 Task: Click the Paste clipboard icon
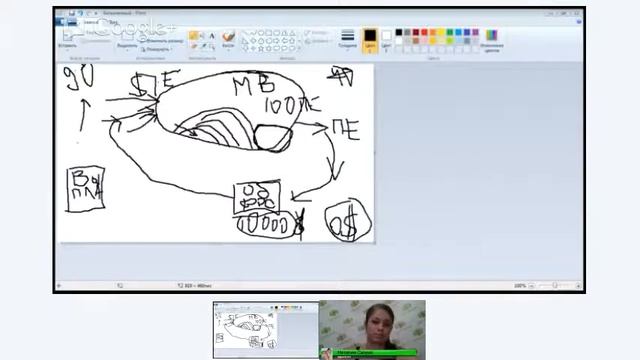(x=68, y=35)
